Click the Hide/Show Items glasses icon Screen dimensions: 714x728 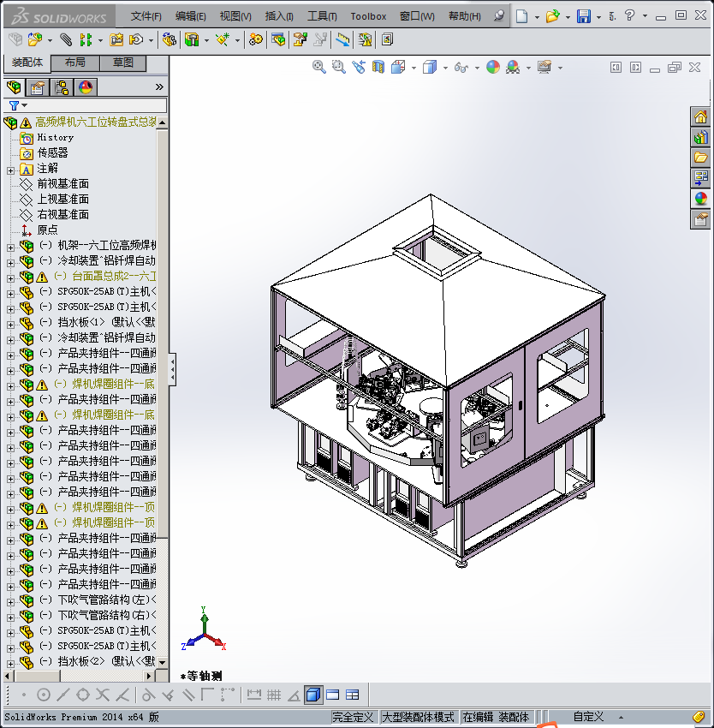(x=461, y=68)
